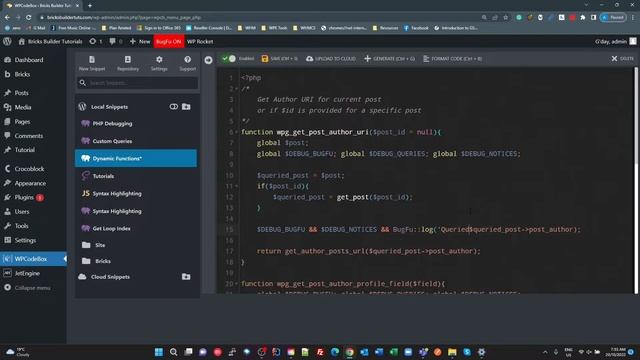The width and height of the screenshot is (640, 360).
Task: Open the WordPress Dashboard menu
Action: pyautogui.click(x=33, y=60)
